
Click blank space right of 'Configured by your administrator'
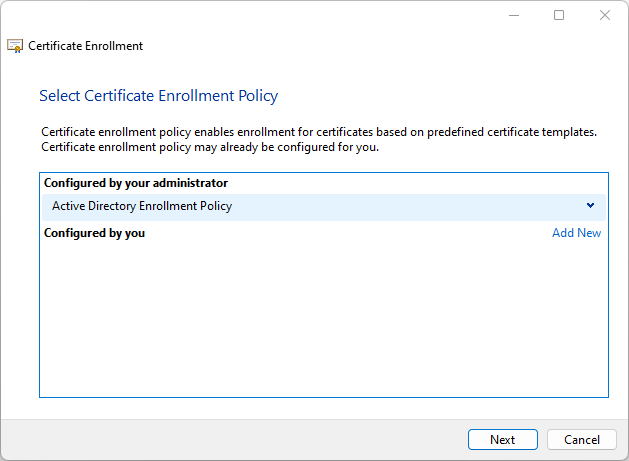(x=420, y=183)
